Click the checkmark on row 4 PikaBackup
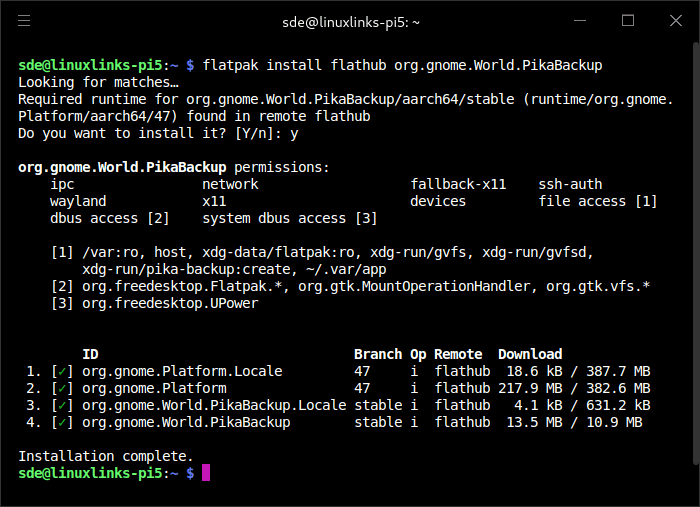This screenshot has width=700, height=507. 62,422
